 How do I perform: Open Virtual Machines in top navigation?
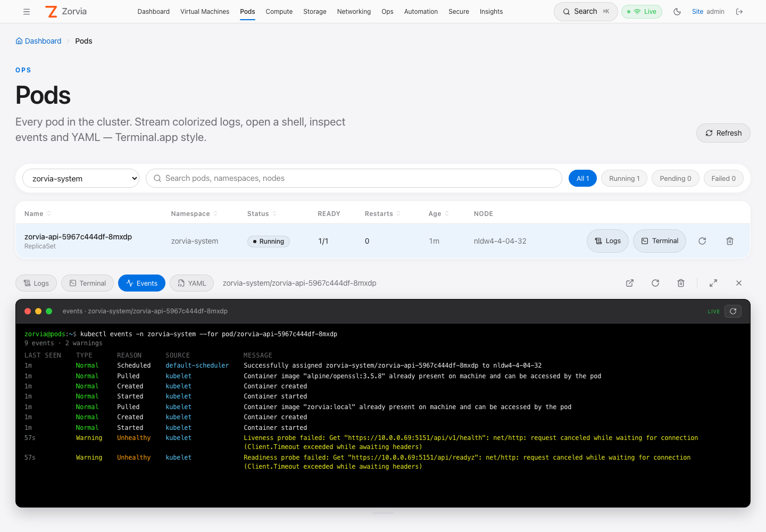[x=205, y=12]
